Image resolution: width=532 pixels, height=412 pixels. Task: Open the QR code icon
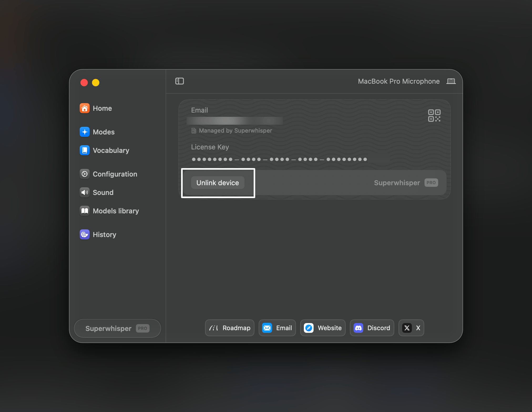point(434,115)
